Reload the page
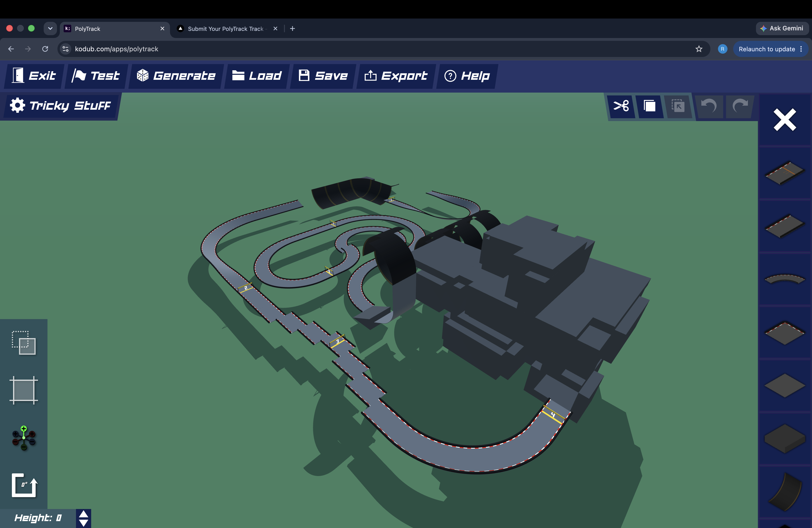The image size is (812, 528). pos(45,49)
